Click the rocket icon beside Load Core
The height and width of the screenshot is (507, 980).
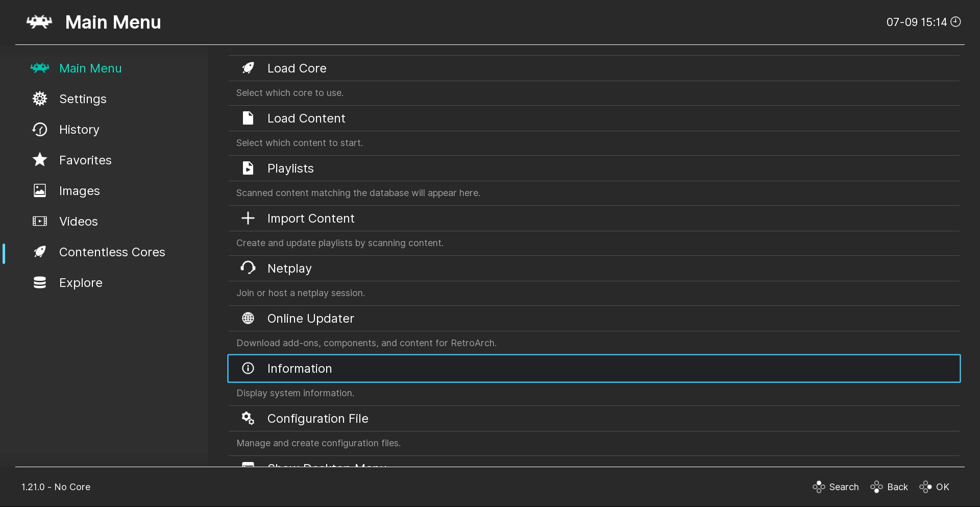click(x=248, y=68)
